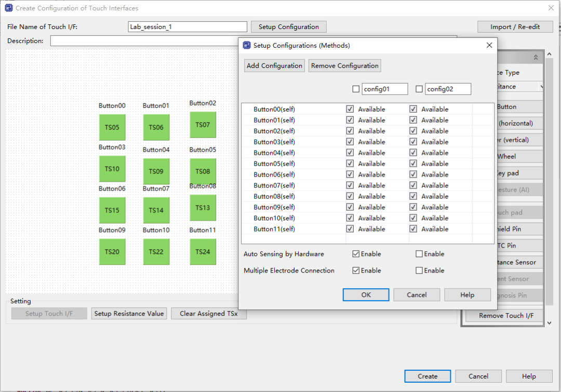Open the interface type dropdown arrow
The height and width of the screenshot is (392, 561).
tap(541, 87)
